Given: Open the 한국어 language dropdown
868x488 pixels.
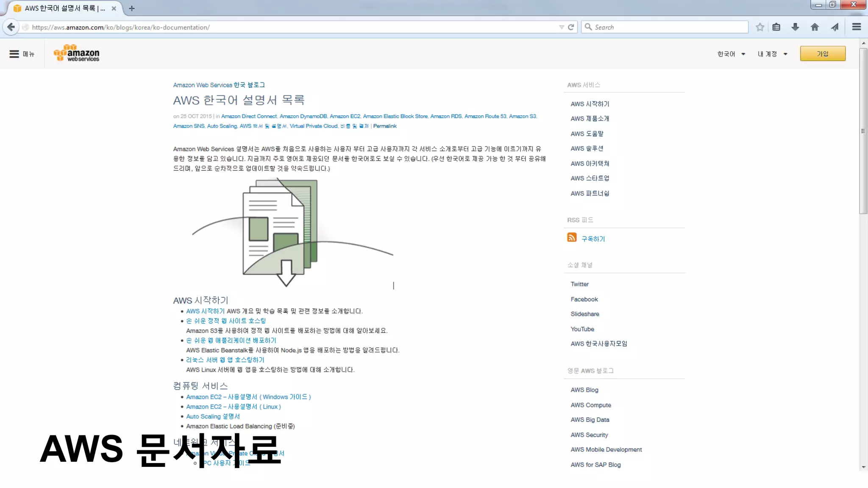Looking at the screenshot, I should (731, 54).
